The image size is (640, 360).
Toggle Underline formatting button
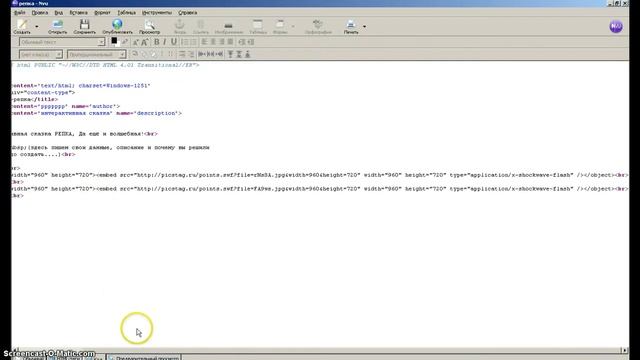(174, 42)
